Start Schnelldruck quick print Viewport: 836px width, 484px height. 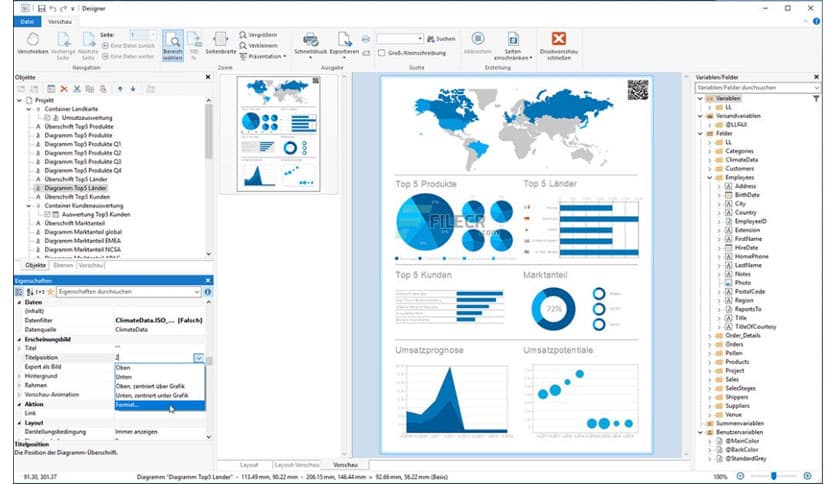click(x=310, y=44)
